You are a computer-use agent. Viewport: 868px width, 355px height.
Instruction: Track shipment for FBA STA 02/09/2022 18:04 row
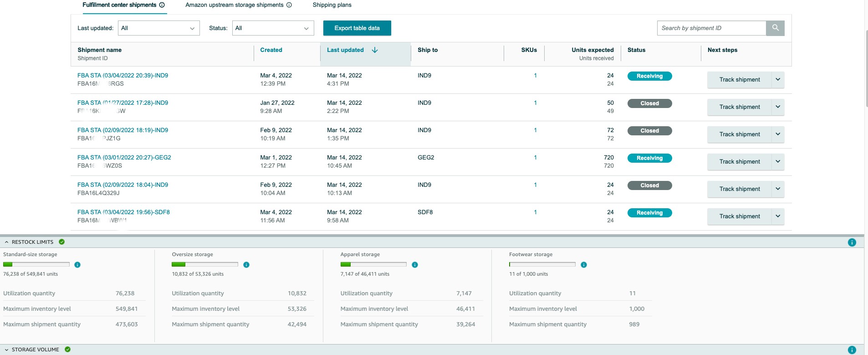740,189
